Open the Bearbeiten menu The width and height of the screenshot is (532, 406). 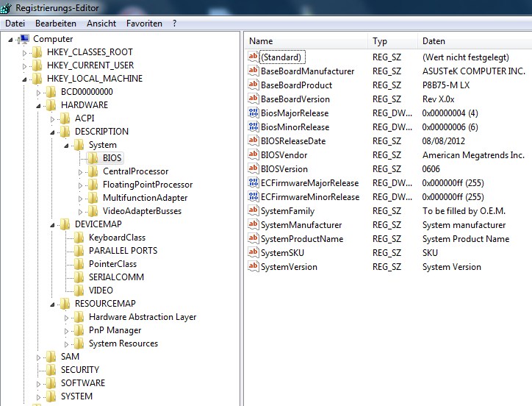coord(56,24)
